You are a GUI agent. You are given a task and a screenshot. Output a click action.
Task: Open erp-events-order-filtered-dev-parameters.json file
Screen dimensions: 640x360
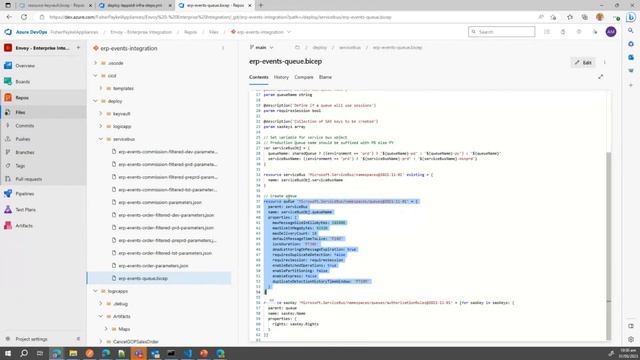click(x=166, y=215)
